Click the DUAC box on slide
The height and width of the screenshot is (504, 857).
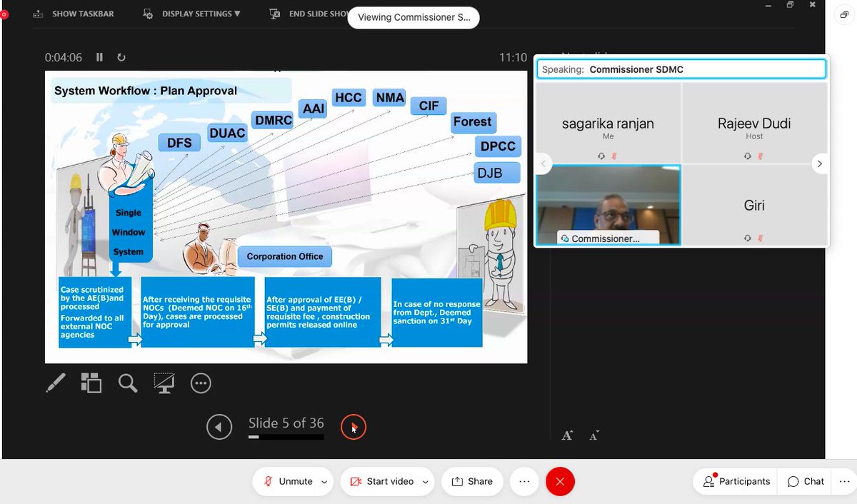point(227,133)
